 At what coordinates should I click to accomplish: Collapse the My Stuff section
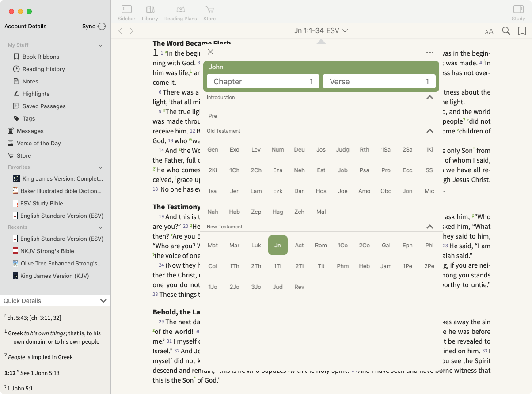(100, 45)
